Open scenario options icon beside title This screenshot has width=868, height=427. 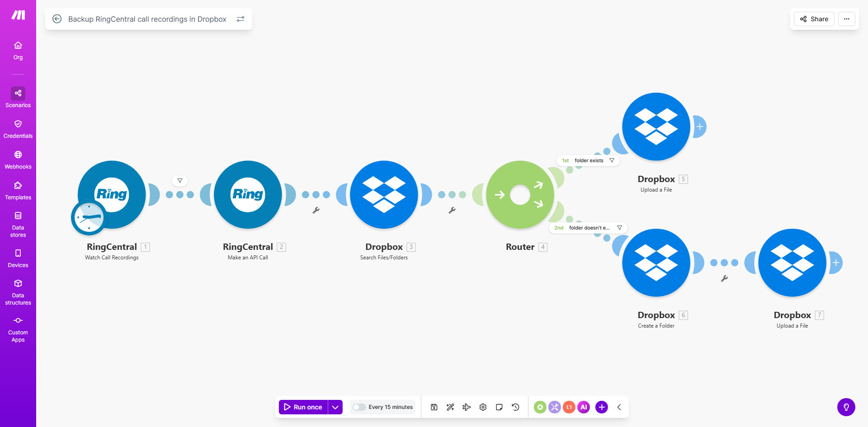point(241,19)
